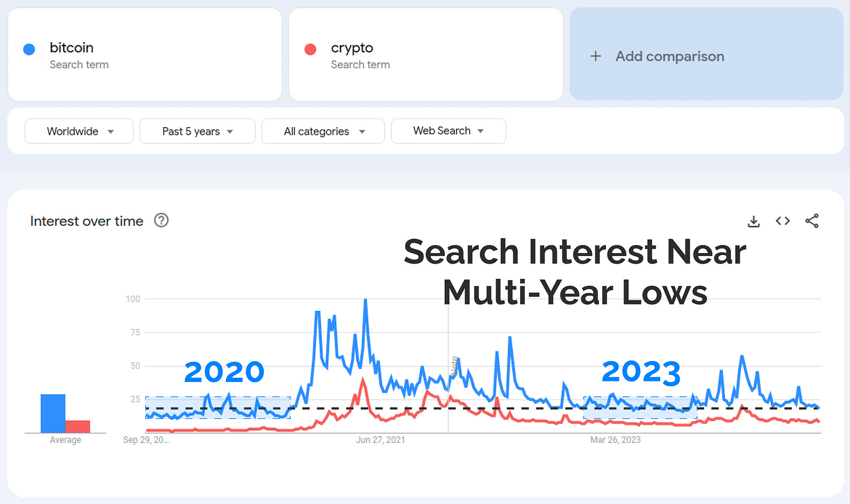Open the Worldwide region dropdown
850x504 pixels.
pyautogui.click(x=79, y=131)
